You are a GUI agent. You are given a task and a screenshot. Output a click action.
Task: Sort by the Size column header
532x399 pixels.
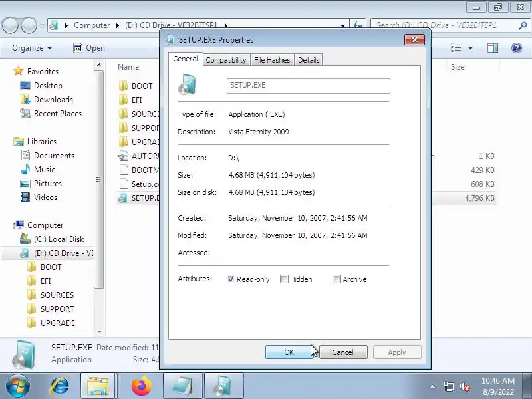458,67
